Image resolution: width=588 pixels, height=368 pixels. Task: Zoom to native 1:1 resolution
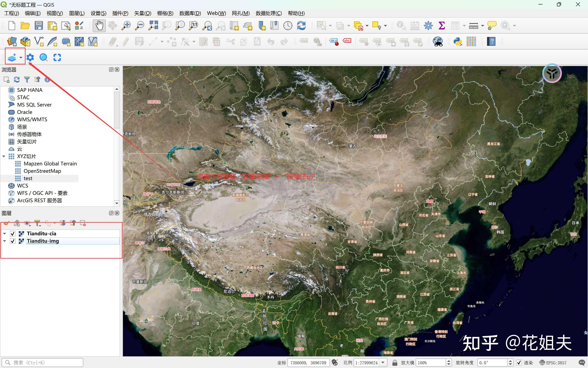coord(194,26)
